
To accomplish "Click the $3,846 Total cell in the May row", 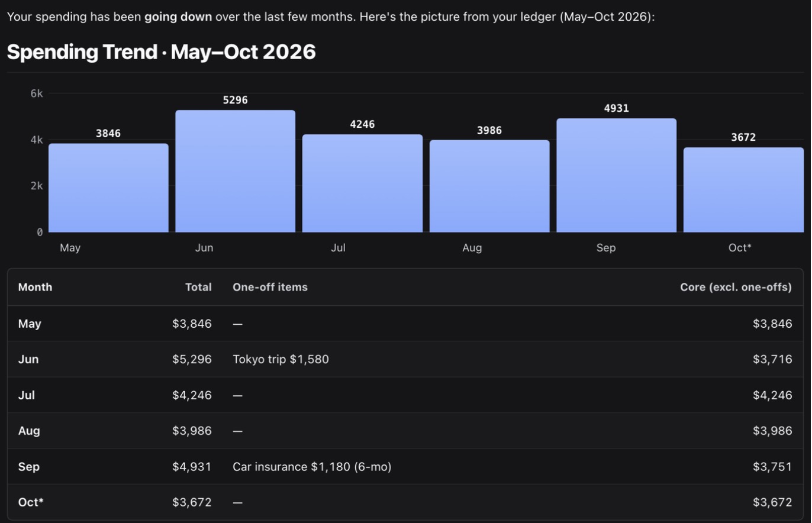I will (x=192, y=324).
